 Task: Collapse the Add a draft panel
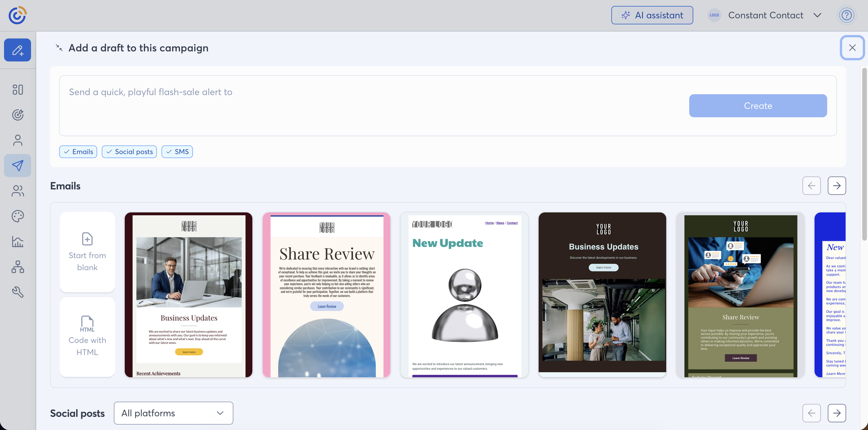59,48
